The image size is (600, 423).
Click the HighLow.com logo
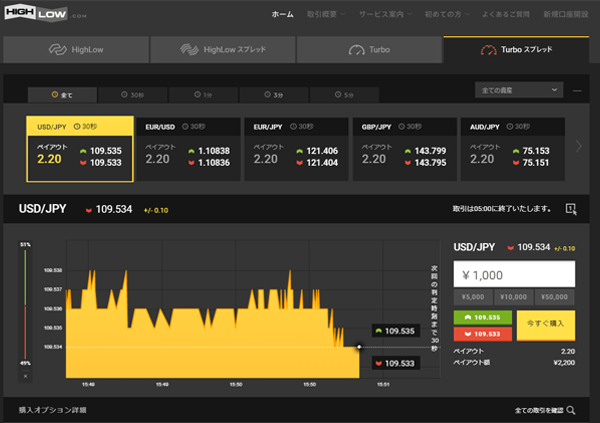(45, 14)
